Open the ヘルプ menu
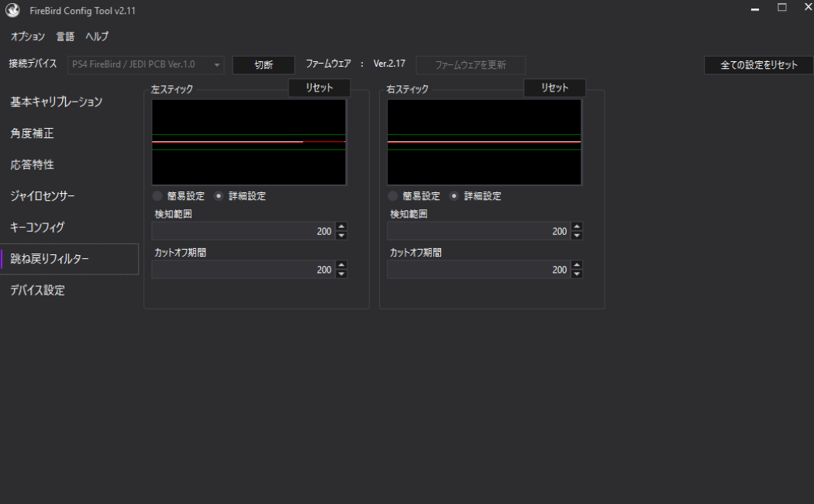Screen dimensions: 814x504 pos(97,36)
